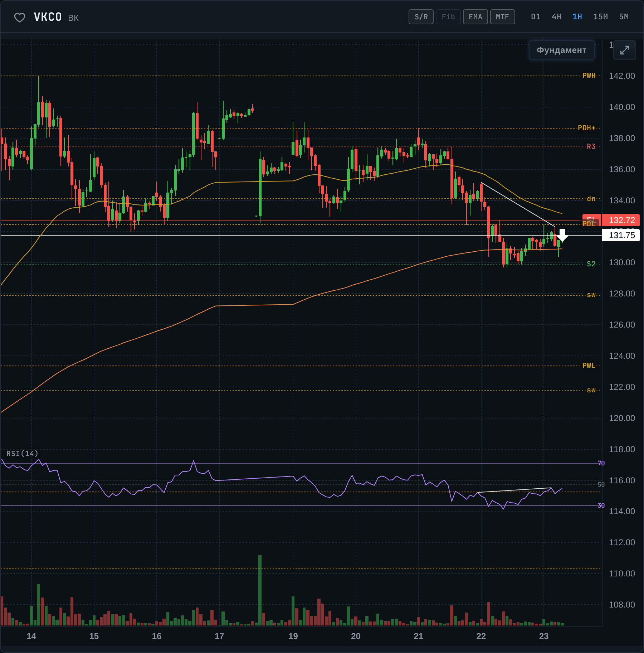
Task: Switch to 5M timeframe
Action: pyautogui.click(x=624, y=17)
